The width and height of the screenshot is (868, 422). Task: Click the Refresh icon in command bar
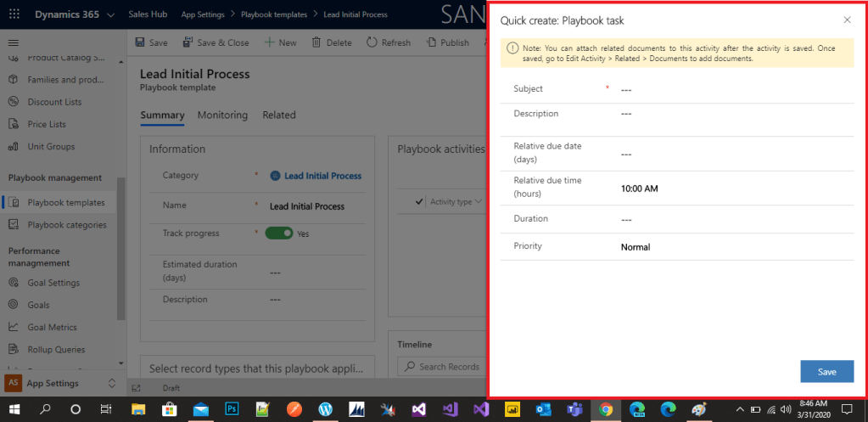coord(372,42)
